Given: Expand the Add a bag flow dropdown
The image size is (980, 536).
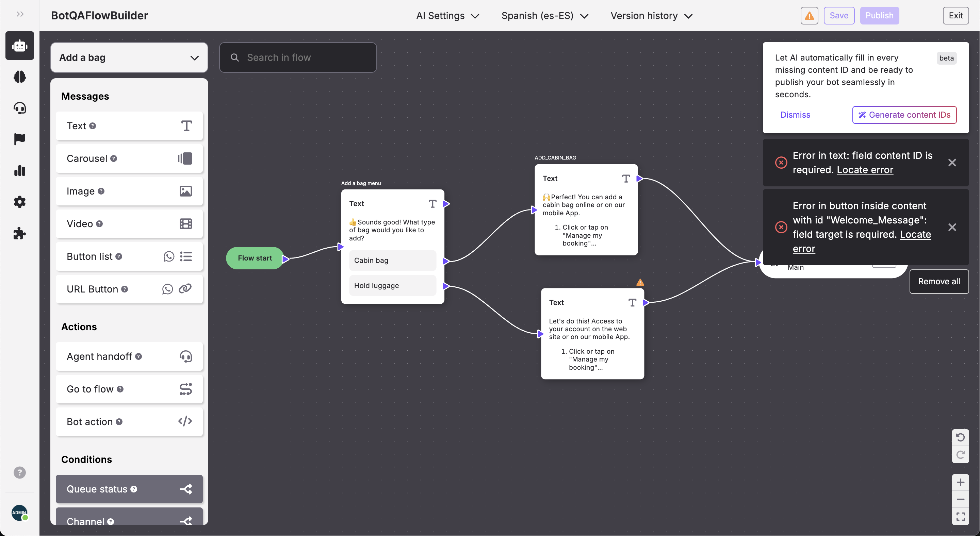Looking at the screenshot, I should pos(129,57).
